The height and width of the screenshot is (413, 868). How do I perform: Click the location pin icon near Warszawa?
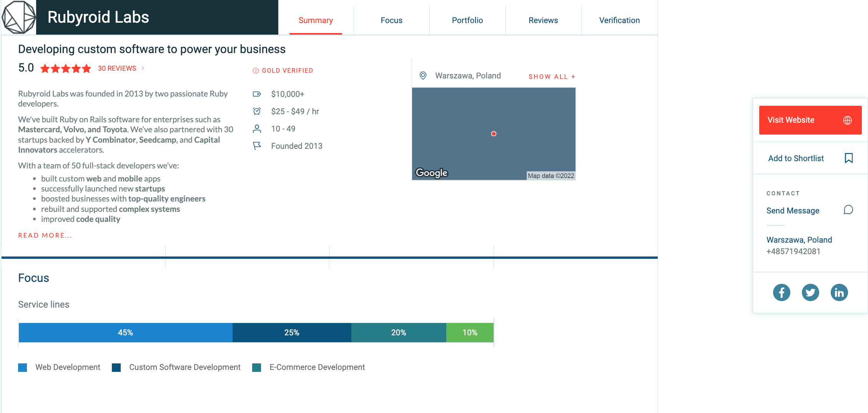[423, 76]
